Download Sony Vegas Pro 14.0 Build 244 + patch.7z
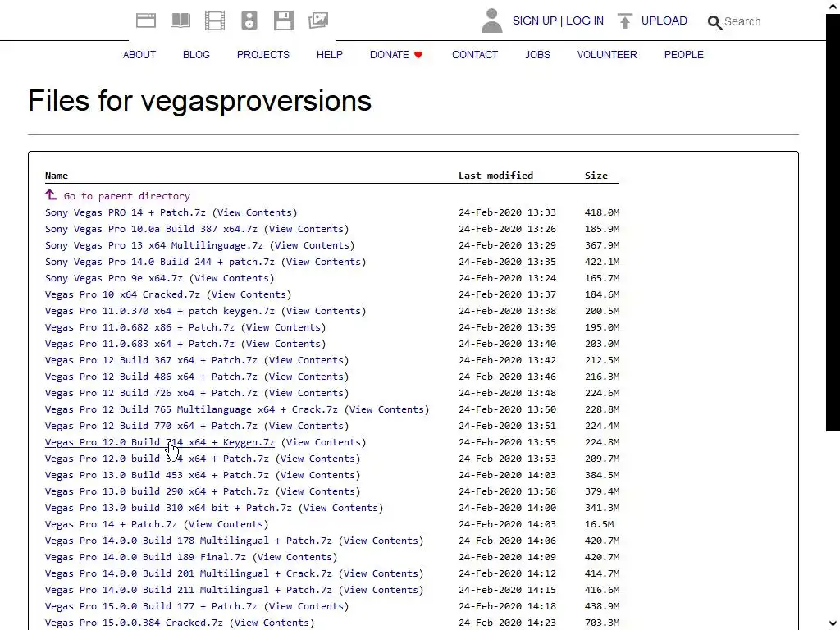The height and width of the screenshot is (630, 840). (x=160, y=262)
